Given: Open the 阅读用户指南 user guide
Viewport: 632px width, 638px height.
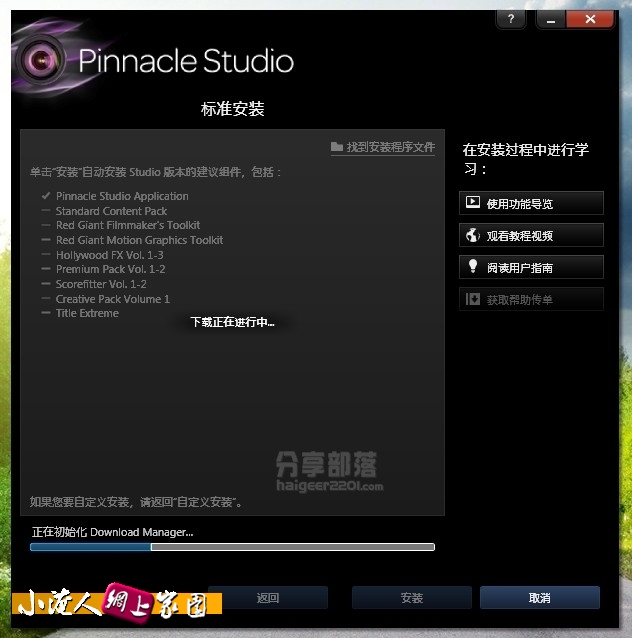Looking at the screenshot, I should pos(531,267).
